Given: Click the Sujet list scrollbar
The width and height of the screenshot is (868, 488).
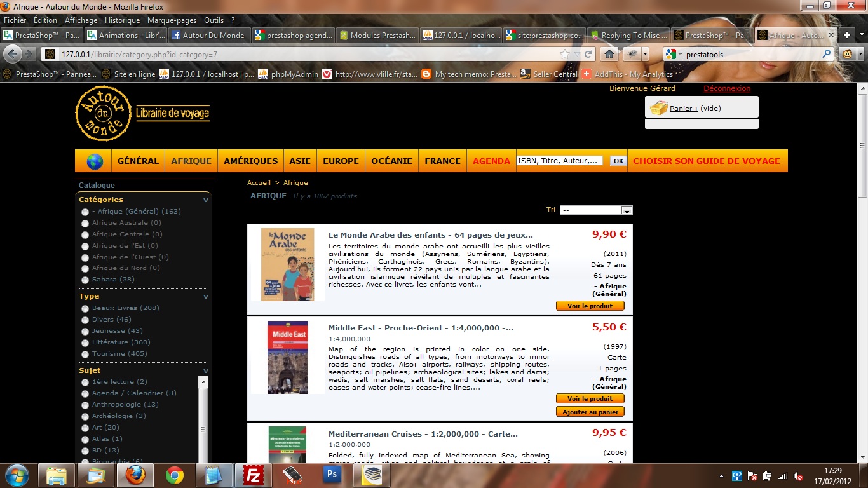Looking at the screenshot, I should 203,419.
